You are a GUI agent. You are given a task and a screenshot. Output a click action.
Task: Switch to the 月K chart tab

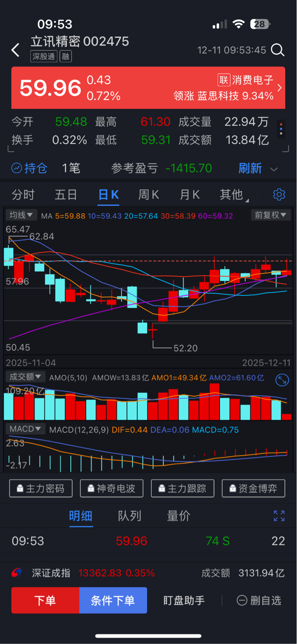tap(190, 195)
